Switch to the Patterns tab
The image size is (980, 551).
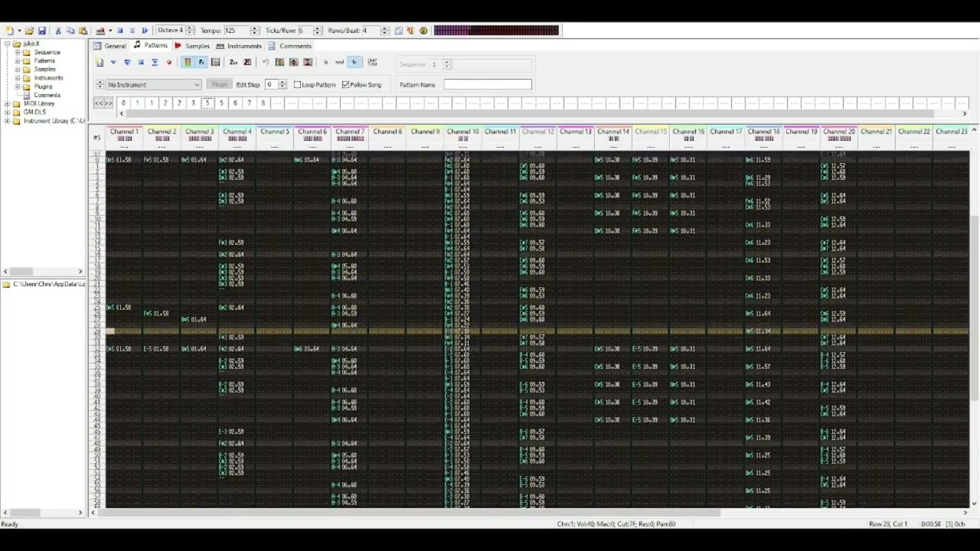150,46
